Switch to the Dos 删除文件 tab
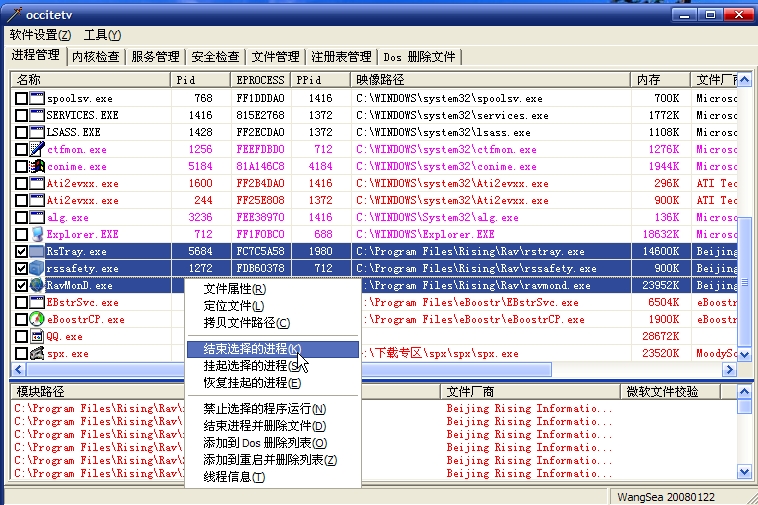The height and width of the screenshot is (505, 758). (420, 57)
